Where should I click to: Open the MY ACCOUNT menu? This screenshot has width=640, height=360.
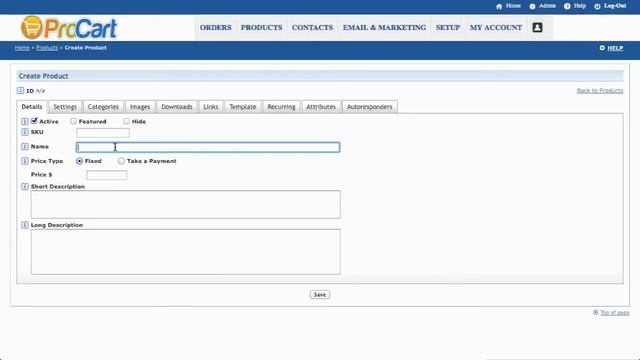[496, 28]
